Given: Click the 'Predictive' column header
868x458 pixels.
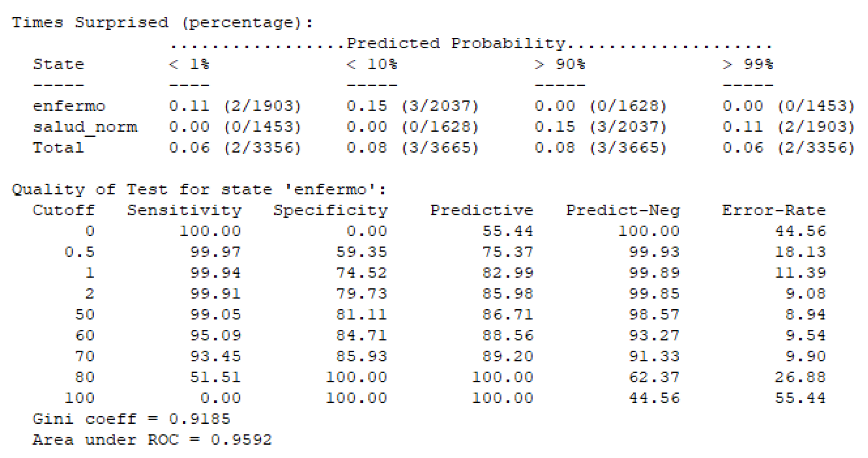Looking at the screenshot, I should click(x=482, y=210).
